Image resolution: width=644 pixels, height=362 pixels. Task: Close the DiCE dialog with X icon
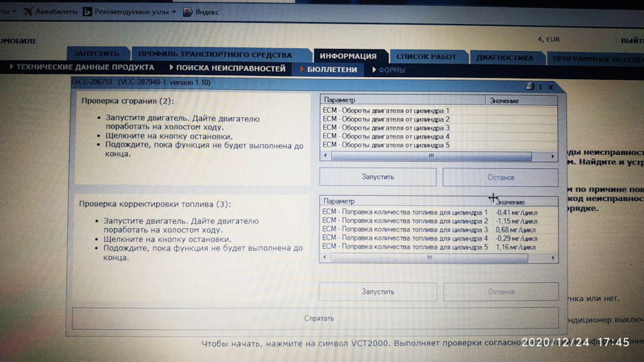pos(550,87)
